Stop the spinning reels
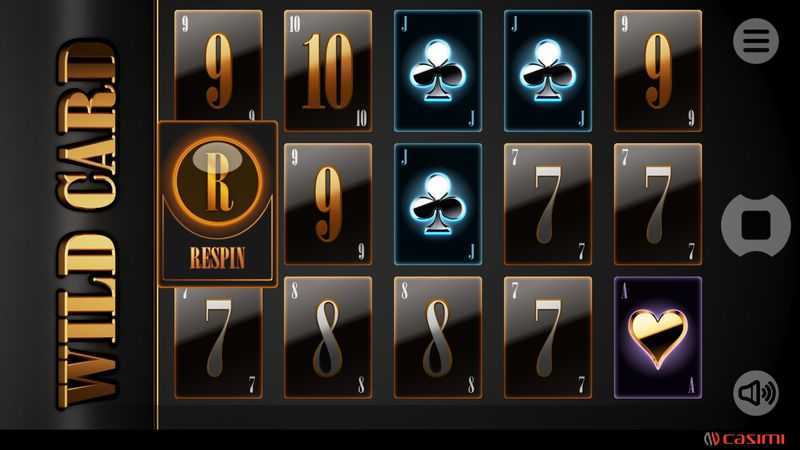The height and width of the screenshot is (450, 800). point(756,225)
